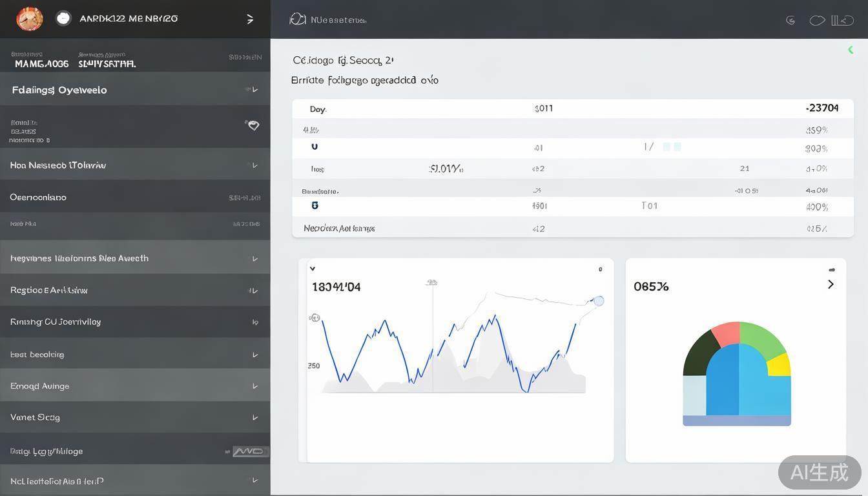Toggle the light teal squares in the table row

point(672,147)
